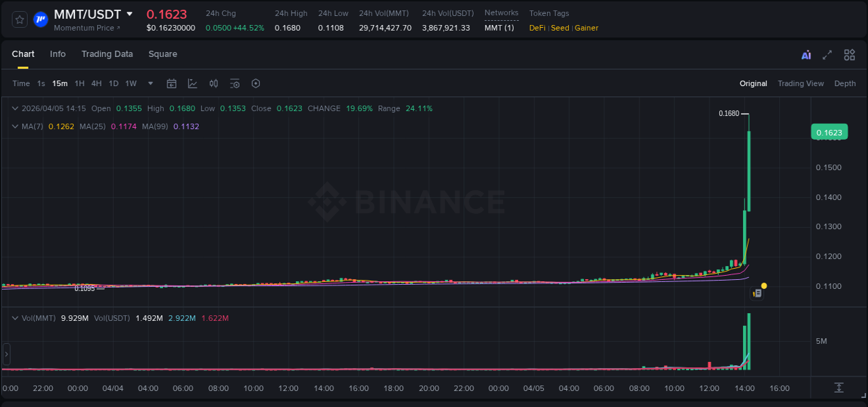Favorite MMT/USDT via the star icon
The width and height of the screenshot is (868, 407).
point(19,19)
